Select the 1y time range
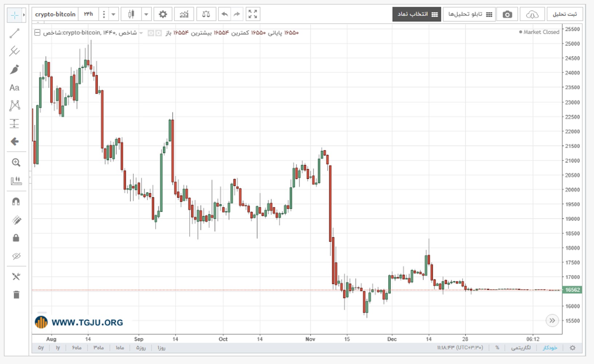Image resolution: width=594 pixels, height=364 pixels. (x=58, y=348)
